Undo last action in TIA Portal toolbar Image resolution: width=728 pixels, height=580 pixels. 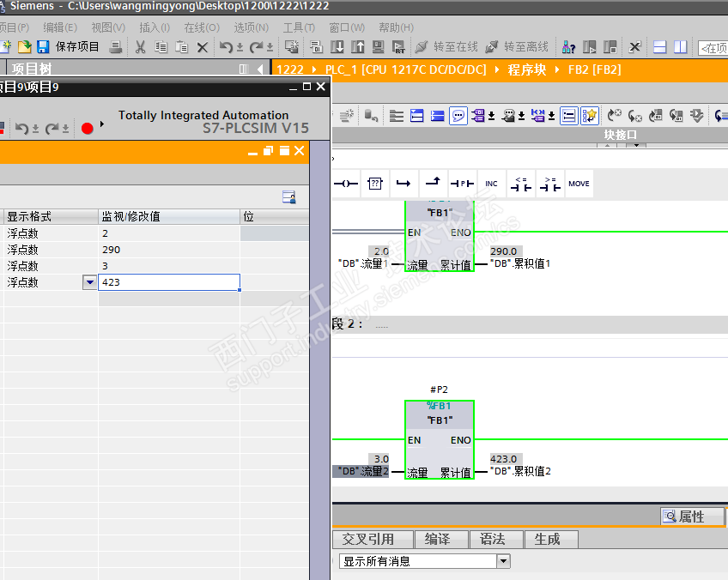(x=226, y=47)
